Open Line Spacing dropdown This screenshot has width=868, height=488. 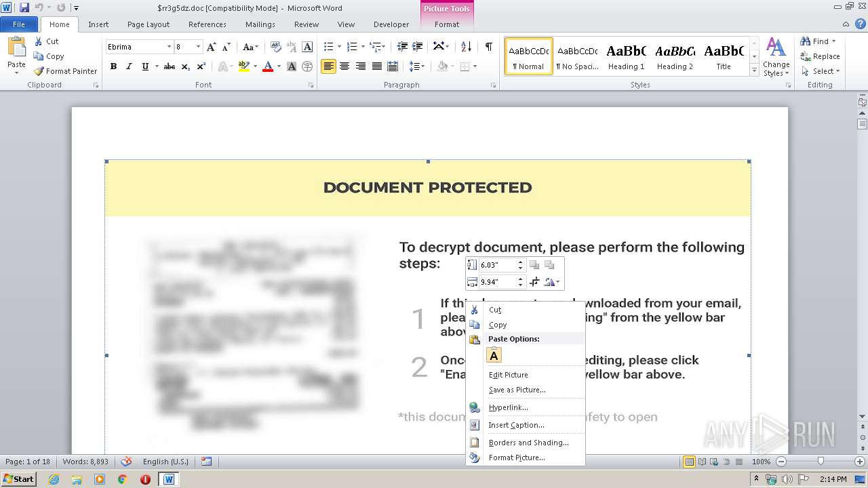(417, 66)
